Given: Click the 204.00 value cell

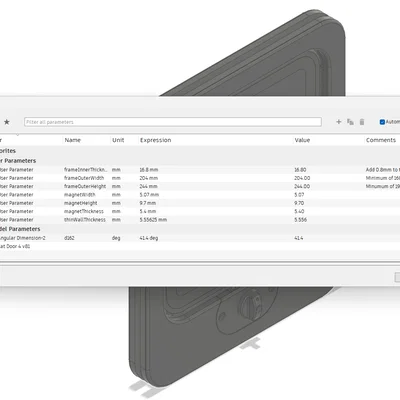Looking at the screenshot, I should click(x=302, y=178).
